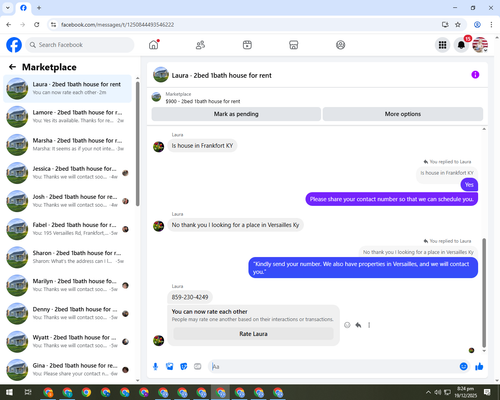This screenshot has width=500, height=400.
Task: Focus the message input field
Action: pos(333,367)
